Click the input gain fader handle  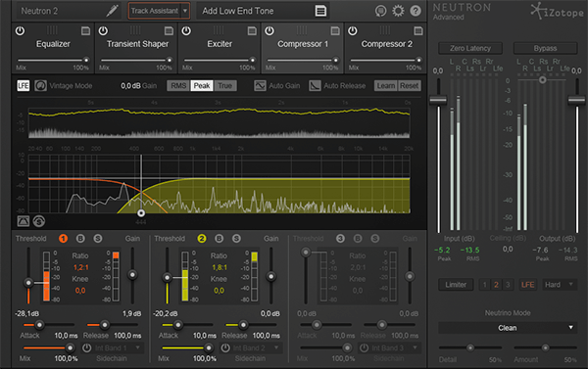click(438, 100)
